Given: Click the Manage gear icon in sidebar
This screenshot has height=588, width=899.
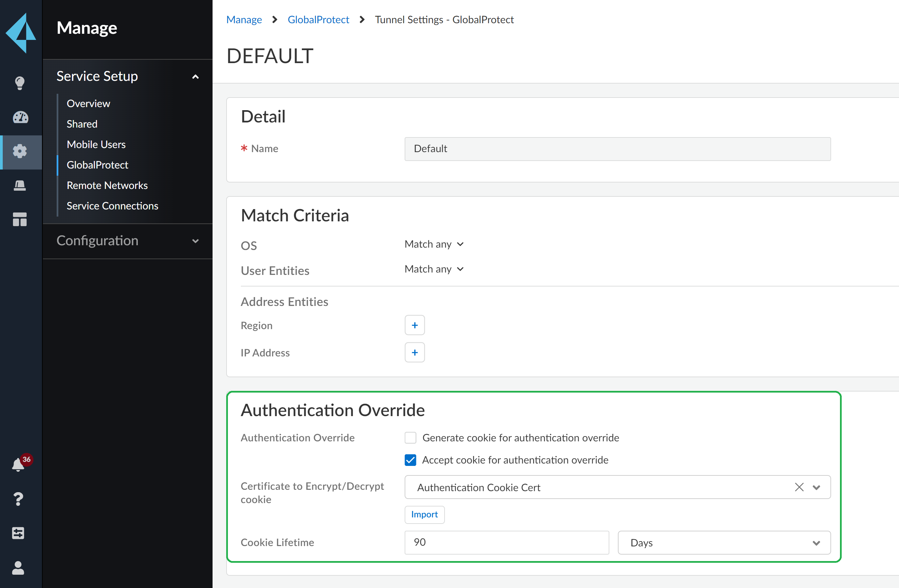Looking at the screenshot, I should pos(20,151).
